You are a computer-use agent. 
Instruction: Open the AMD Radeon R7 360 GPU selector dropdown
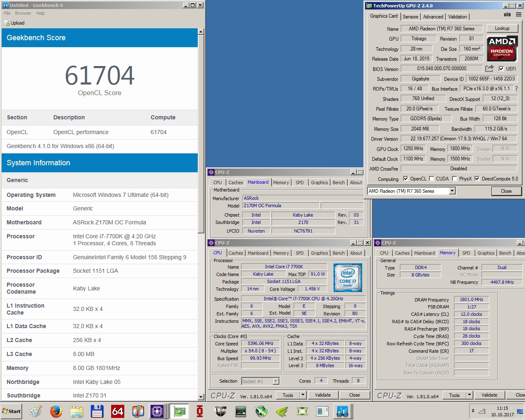(x=452, y=191)
